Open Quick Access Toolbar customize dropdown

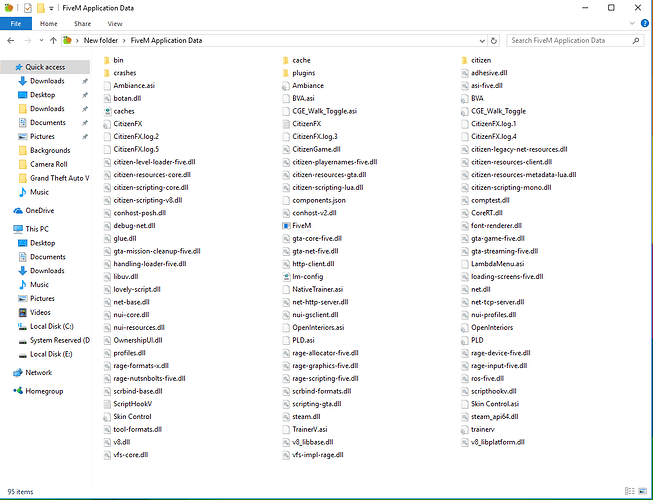pos(51,8)
